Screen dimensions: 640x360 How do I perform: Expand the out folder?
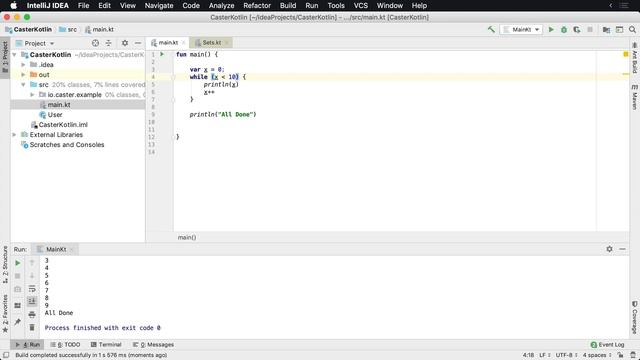[x=23, y=75]
